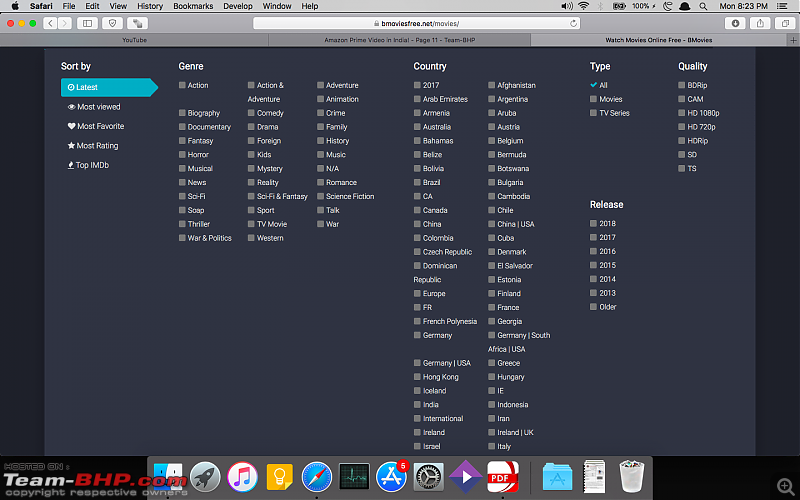Open the File menu
800x500 pixels.
coord(69,6)
